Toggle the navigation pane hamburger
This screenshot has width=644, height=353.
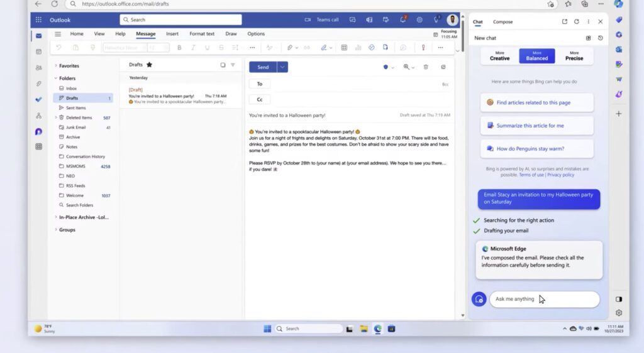(58, 34)
